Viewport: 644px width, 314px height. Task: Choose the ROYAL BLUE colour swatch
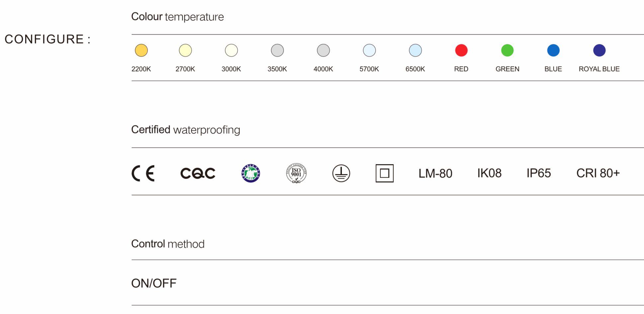coord(599,50)
